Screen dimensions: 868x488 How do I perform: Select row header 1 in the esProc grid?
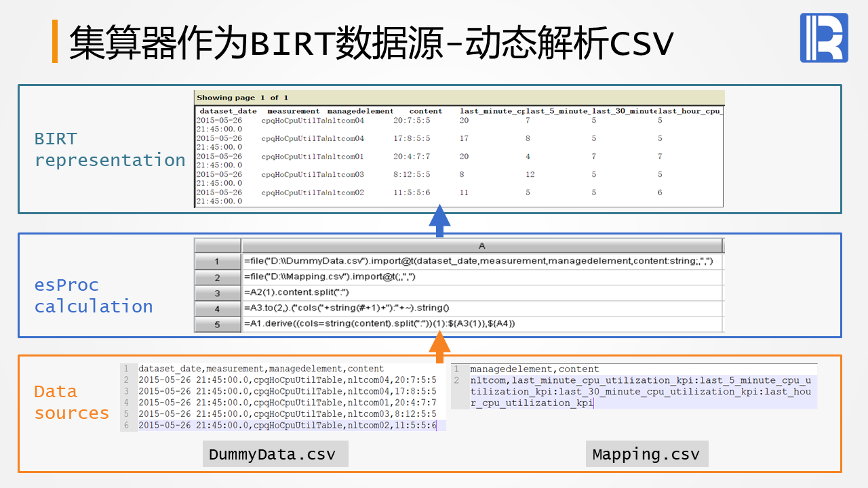[x=217, y=262]
